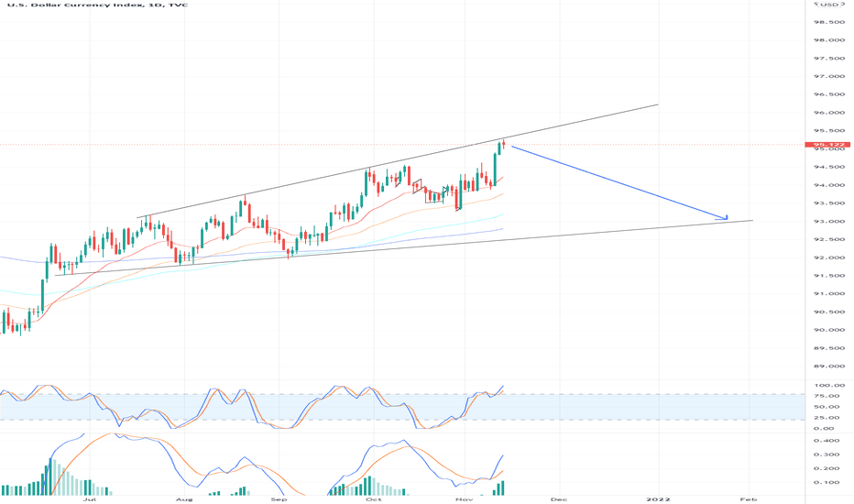Viewport: 854px width, 504px height.
Task: Click the 90.500 price scale label
Action: point(829,312)
